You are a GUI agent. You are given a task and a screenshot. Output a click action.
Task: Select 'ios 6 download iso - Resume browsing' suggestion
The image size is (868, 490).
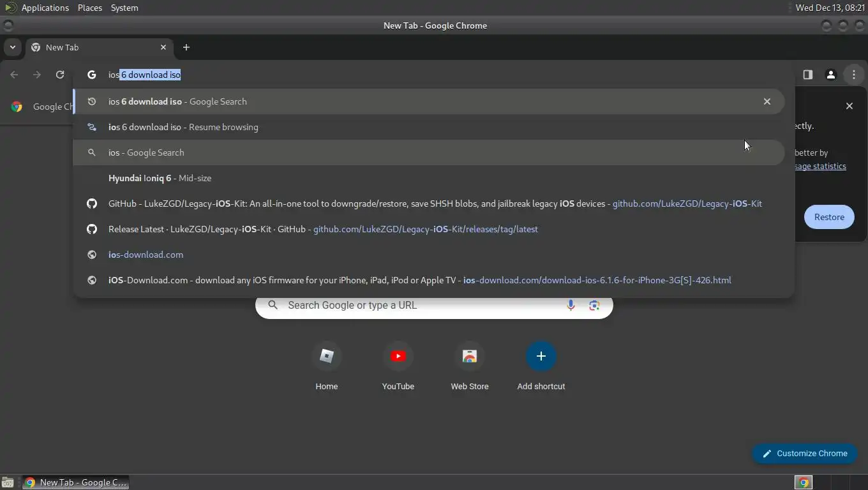[x=429, y=127]
